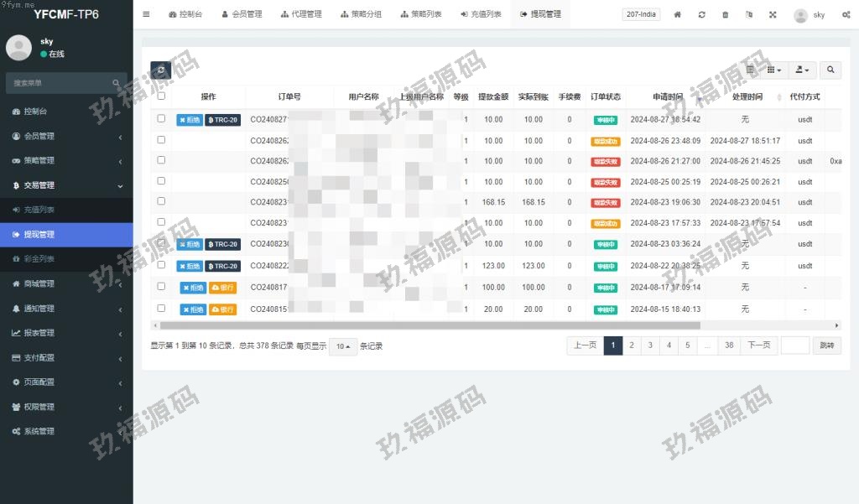Open the export dropdown button

[x=803, y=70]
